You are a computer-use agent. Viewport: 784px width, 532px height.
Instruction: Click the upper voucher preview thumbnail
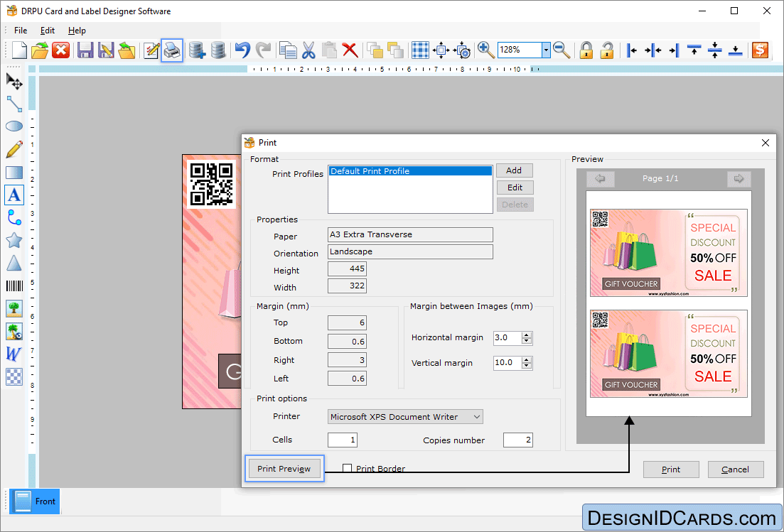point(669,253)
